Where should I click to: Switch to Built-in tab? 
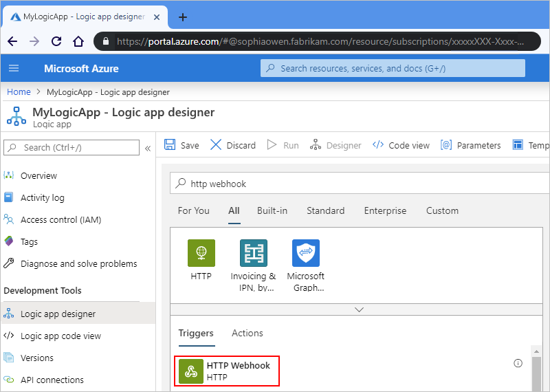[272, 210]
